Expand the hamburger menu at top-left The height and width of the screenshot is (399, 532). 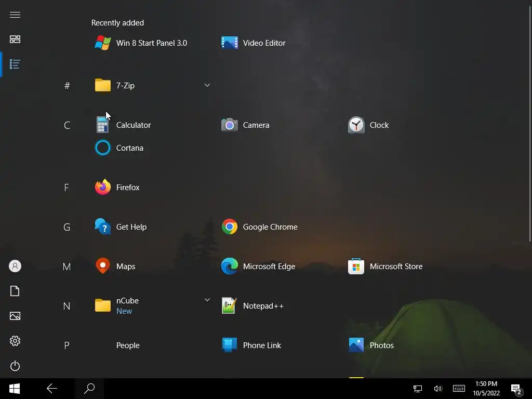[15, 15]
